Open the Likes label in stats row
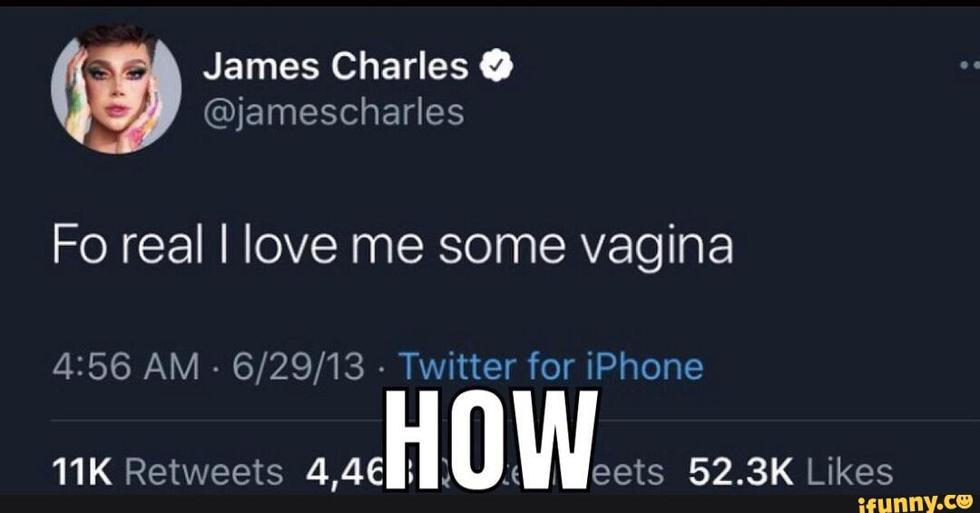This screenshot has height=513, width=980. point(849,472)
